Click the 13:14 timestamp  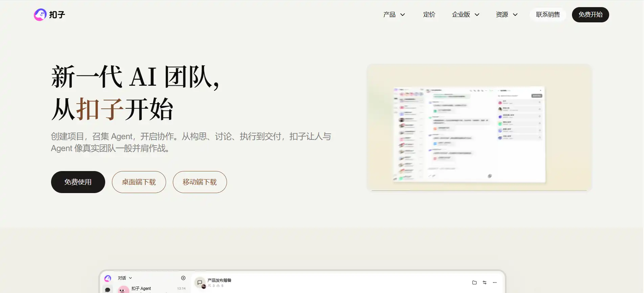point(181,289)
